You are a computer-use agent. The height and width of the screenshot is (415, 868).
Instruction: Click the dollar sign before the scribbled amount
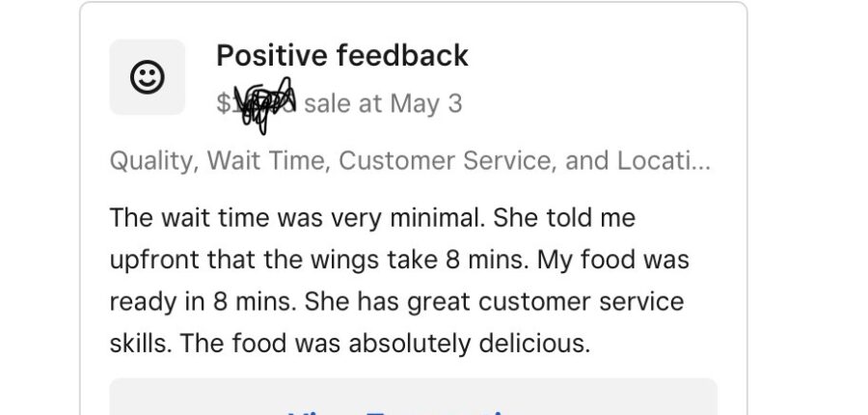point(223,104)
